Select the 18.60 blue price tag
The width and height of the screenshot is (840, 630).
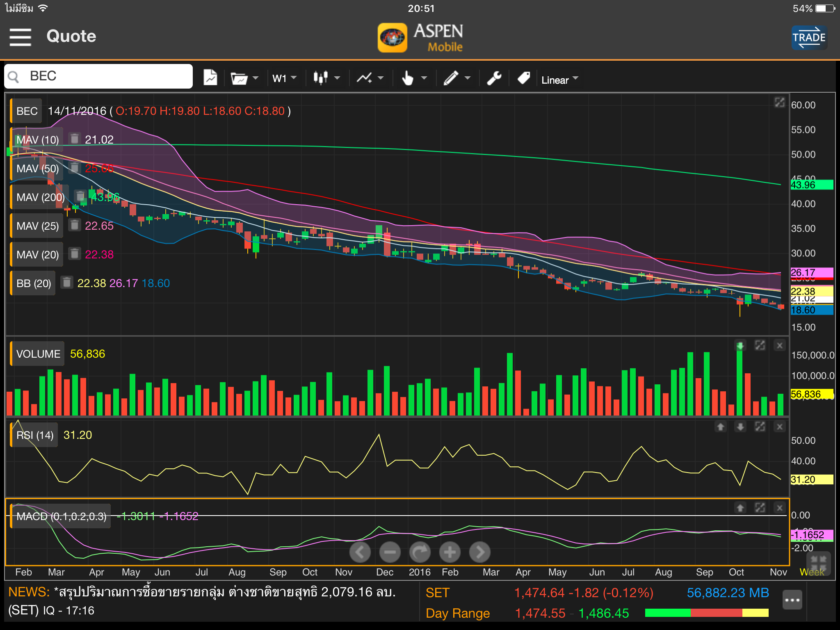(x=812, y=310)
